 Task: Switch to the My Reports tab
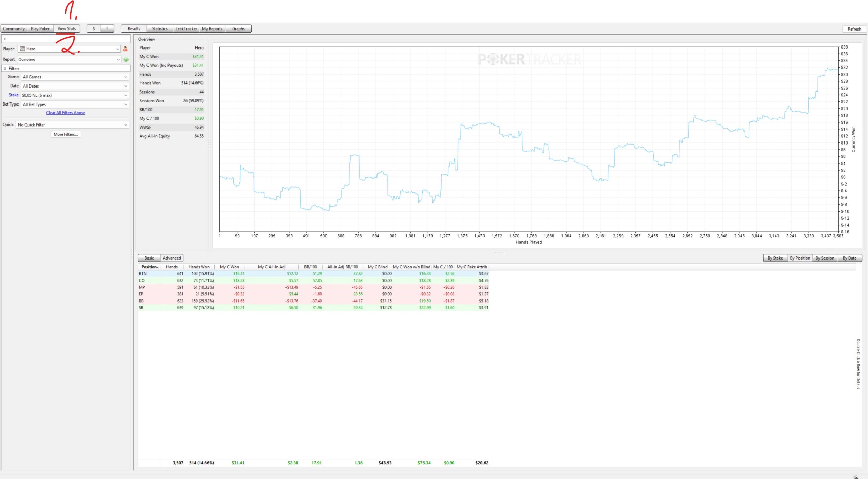click(x=212, y=29)
